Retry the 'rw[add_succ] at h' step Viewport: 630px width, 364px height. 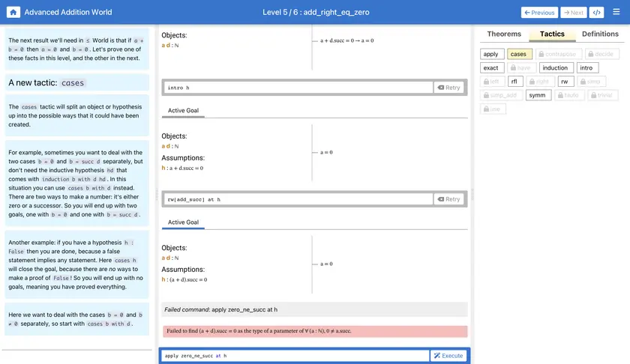point(448,199)
